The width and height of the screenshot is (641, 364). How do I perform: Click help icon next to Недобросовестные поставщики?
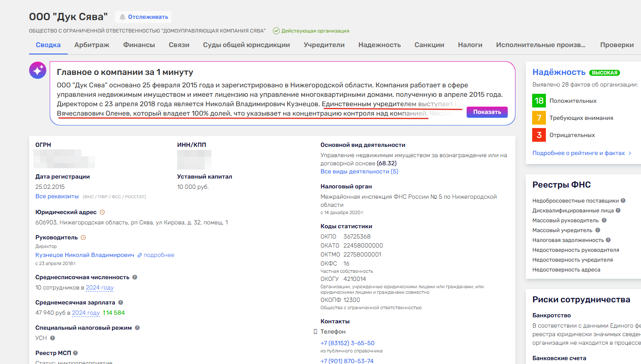[x=623, y=200]
